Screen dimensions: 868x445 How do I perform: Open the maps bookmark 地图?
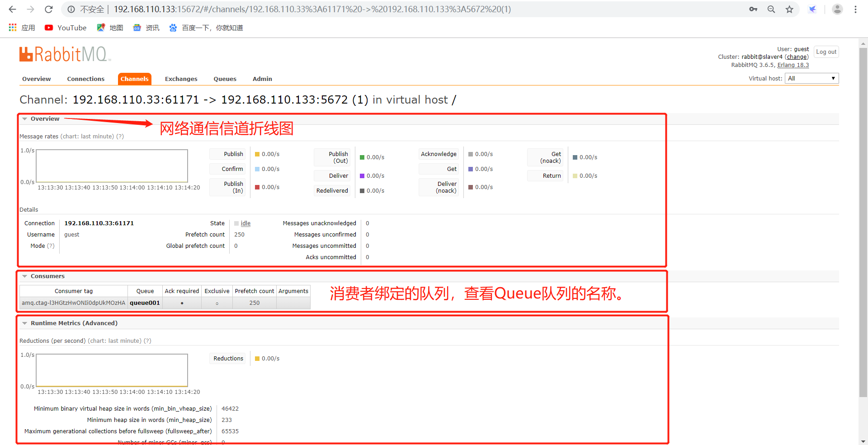[110, 28]
